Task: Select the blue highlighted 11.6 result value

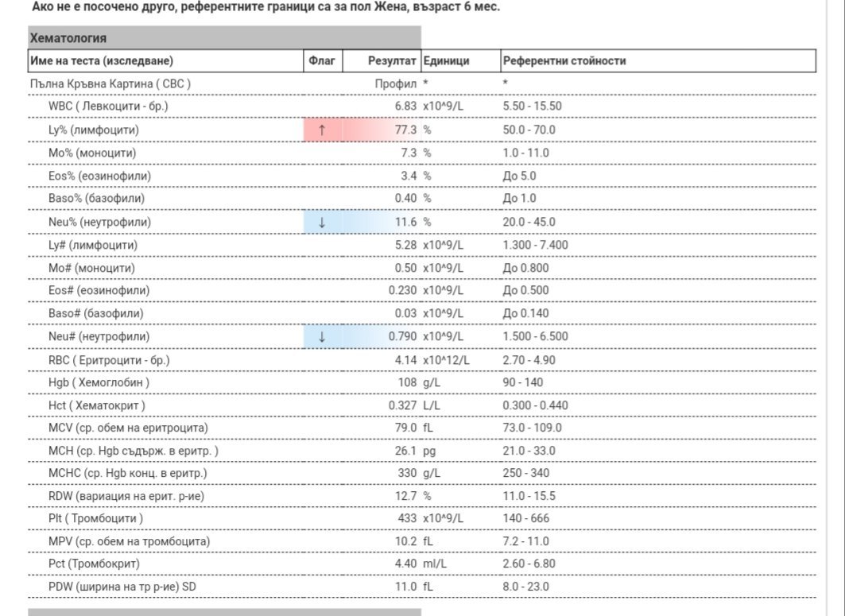Action: point(405,223)
